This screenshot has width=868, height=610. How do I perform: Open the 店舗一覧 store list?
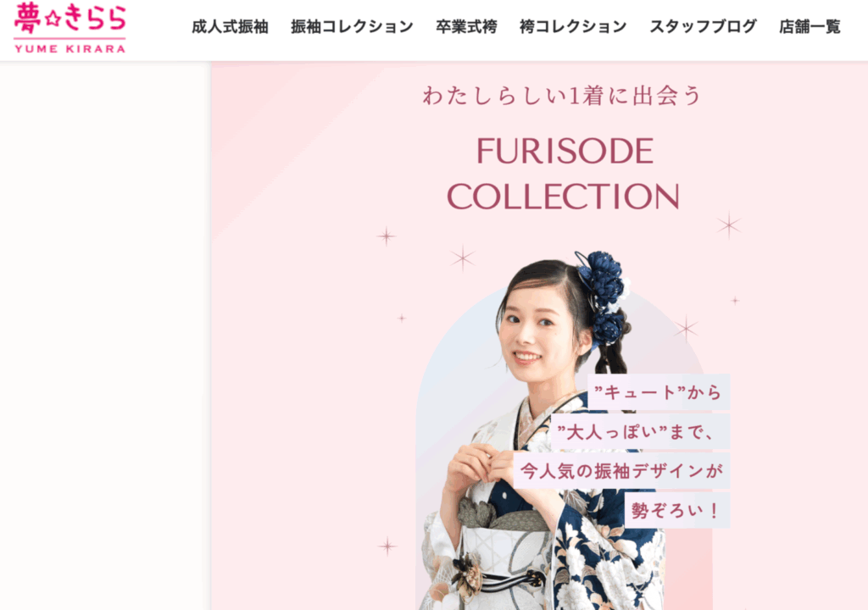[810, 26]
